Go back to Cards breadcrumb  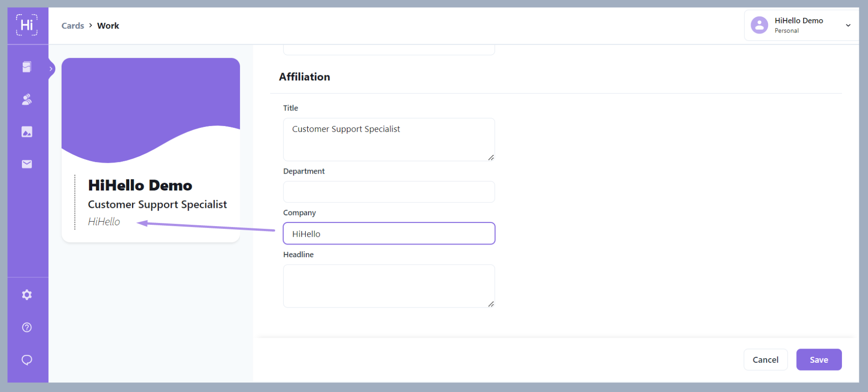tap(73, 26)
